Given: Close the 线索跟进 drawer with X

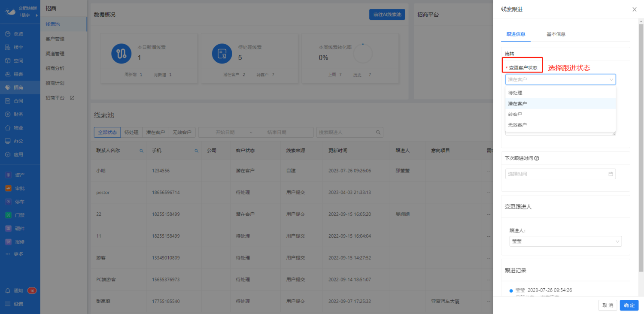Looking at the screenshot, I should click(x=635, y=9).
